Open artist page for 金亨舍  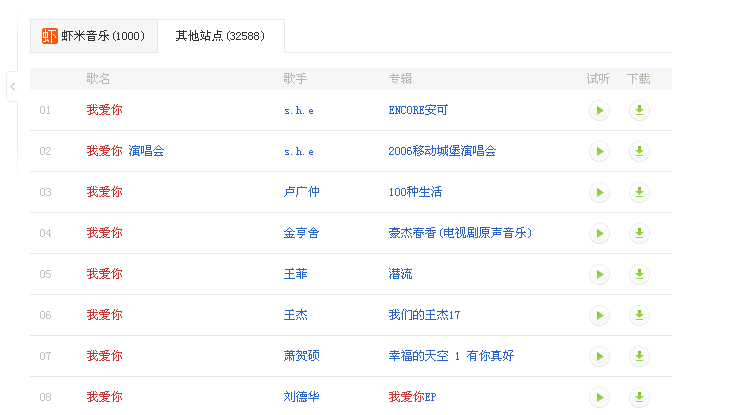301,233
